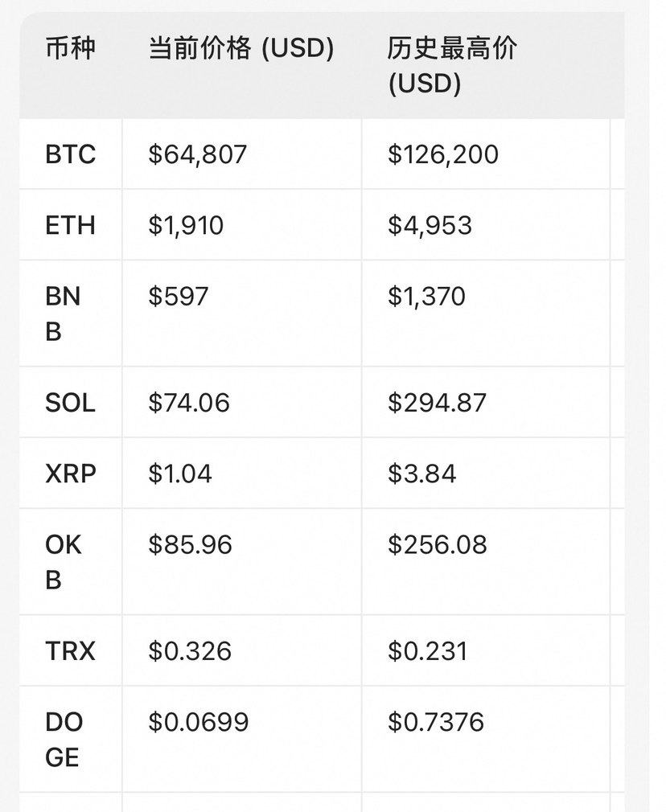Click OKB current price $85.96

click(x=190, y=545)
